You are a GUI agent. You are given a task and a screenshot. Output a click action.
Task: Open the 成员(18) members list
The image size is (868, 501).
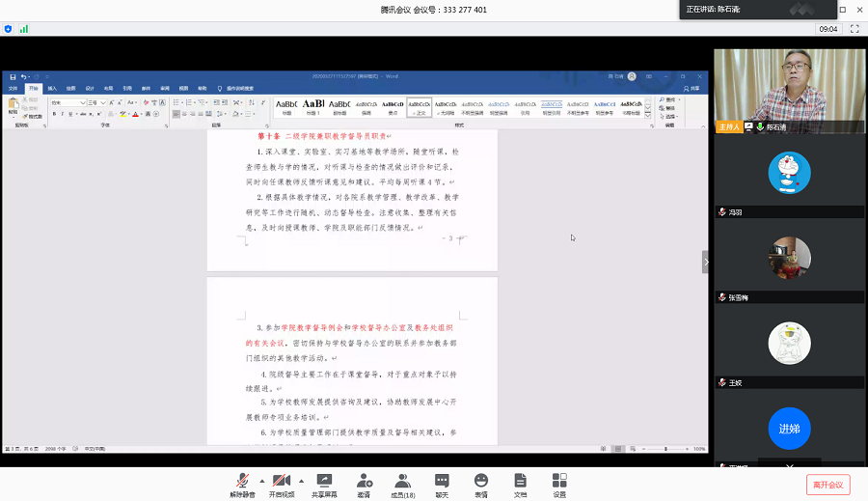tap(402, 480)
